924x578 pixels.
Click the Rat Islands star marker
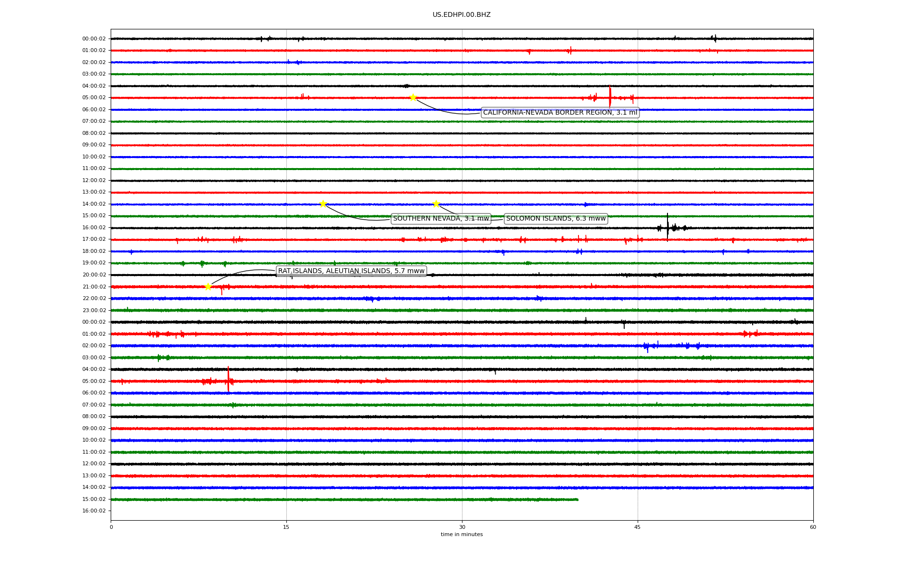pyautogui.click(x=208, y=287)
